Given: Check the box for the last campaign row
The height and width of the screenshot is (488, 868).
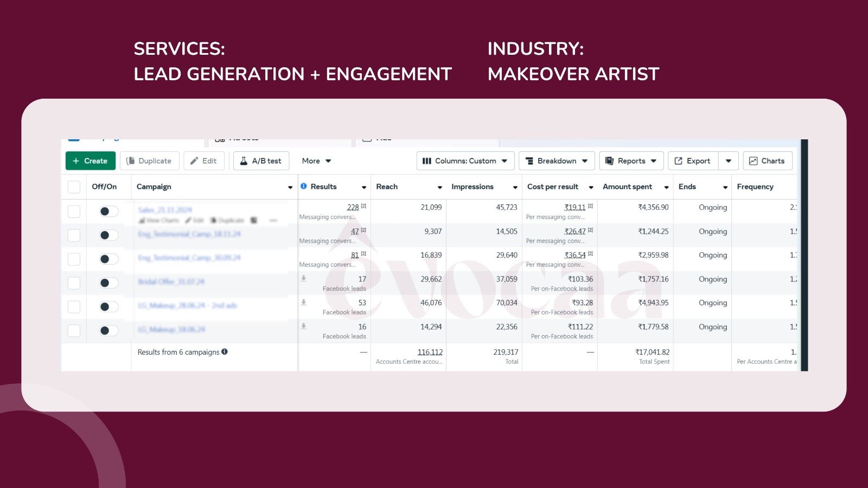Looking at the screenshot, I should tap(74, 331).
